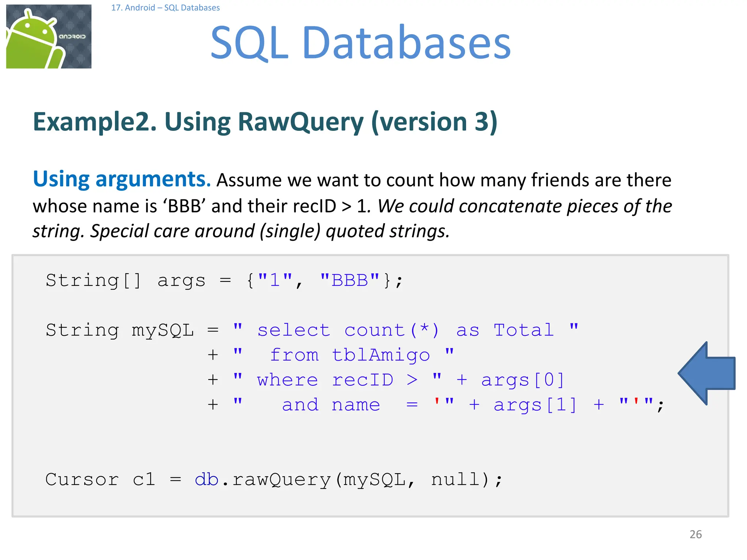Click the Android robot logo image
This screenshot has width=747, height=560.
pyautogui.click(x=49, y=36)
